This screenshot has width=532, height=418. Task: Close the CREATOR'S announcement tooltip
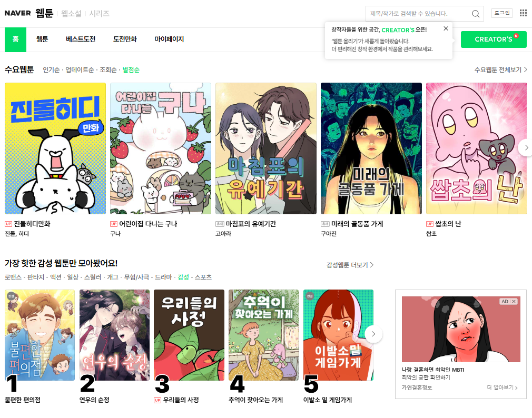click(x=446, y=28)
